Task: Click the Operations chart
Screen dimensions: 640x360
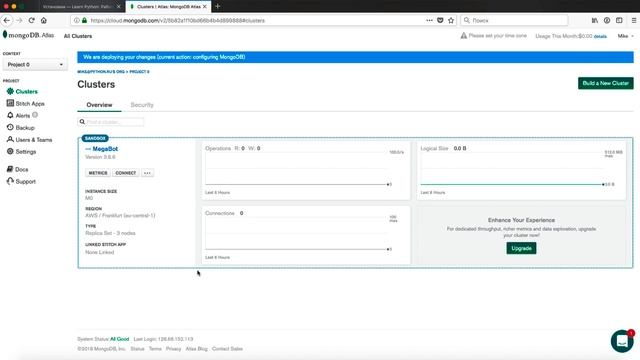Action: pyautogui.click(x=306, y=171)
